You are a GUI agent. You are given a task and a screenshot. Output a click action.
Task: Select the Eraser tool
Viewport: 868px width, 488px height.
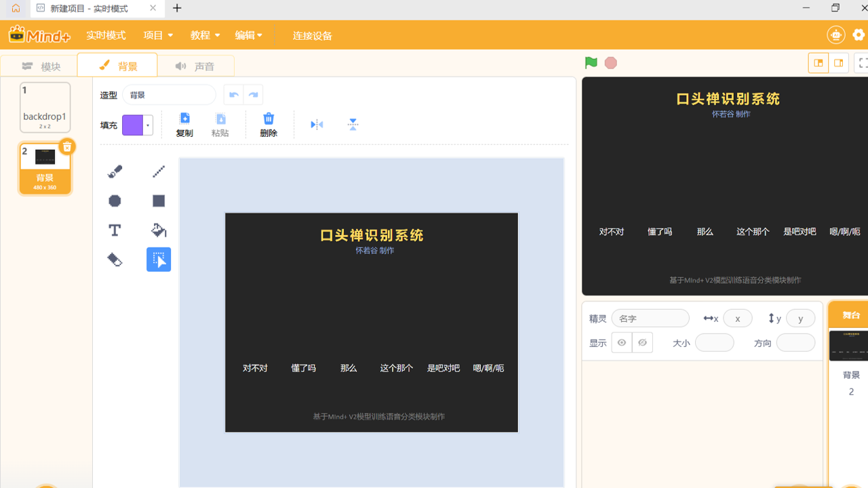114,258
